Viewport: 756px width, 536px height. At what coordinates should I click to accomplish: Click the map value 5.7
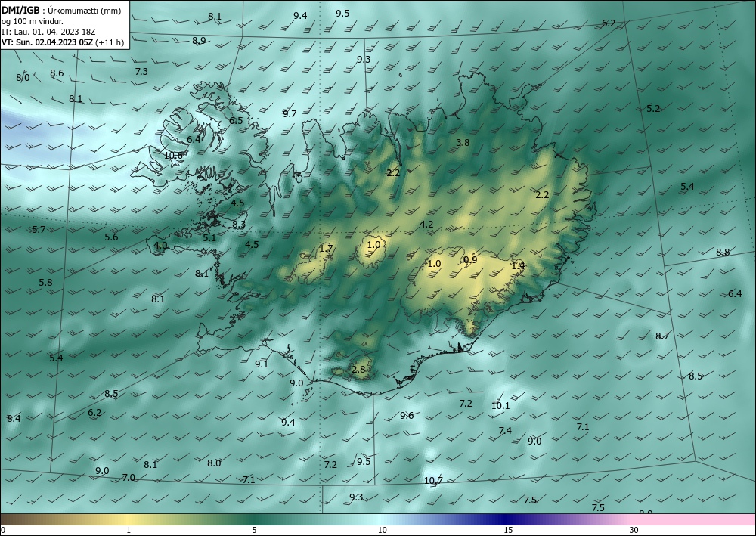tap(39, 229)
